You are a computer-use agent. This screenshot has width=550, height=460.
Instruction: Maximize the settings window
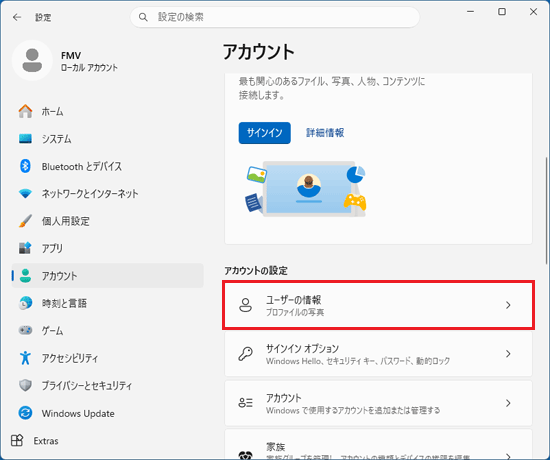(x=502, y=12)
